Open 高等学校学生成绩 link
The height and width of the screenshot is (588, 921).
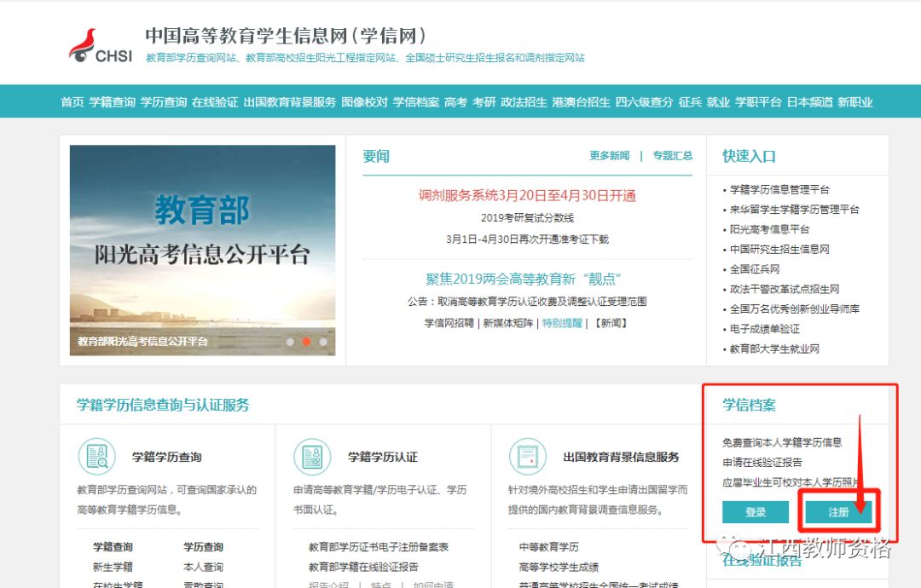coord(559,567)
